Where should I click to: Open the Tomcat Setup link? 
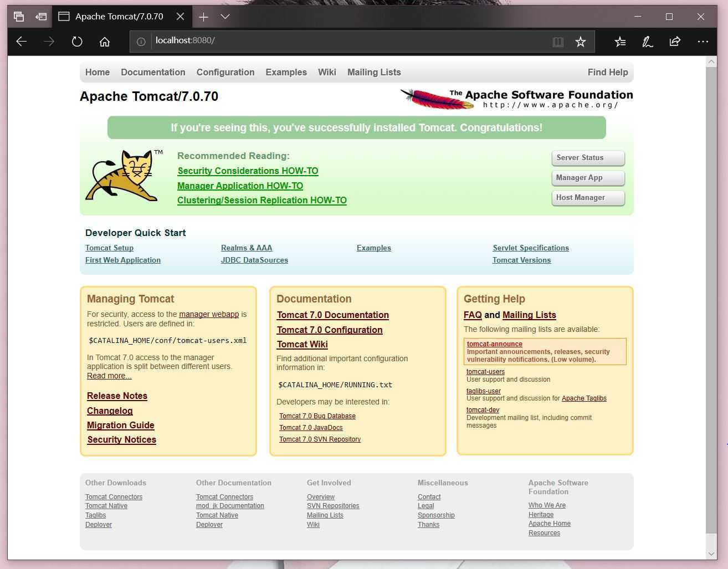tap(109, 248)
